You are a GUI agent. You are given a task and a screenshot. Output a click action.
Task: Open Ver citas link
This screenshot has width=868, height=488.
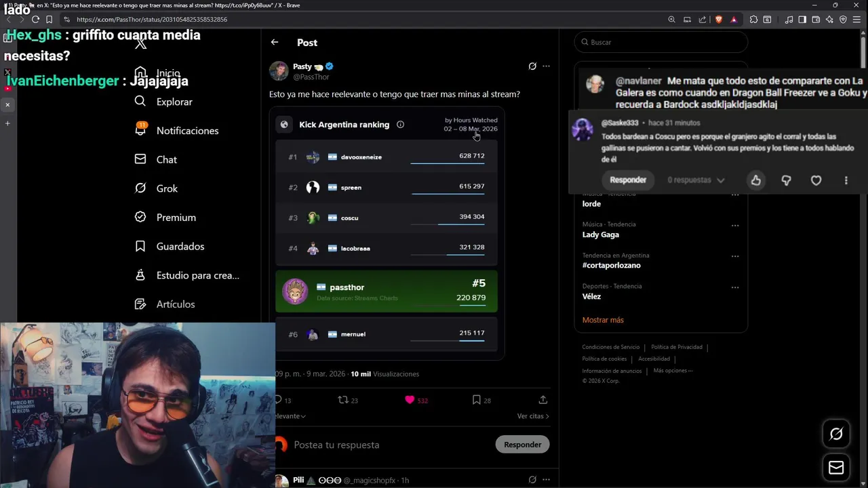coord(533,416)
